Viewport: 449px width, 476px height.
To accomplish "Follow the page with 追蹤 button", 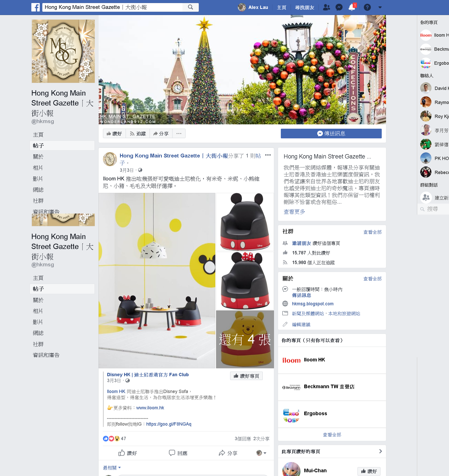I will 138,134.
